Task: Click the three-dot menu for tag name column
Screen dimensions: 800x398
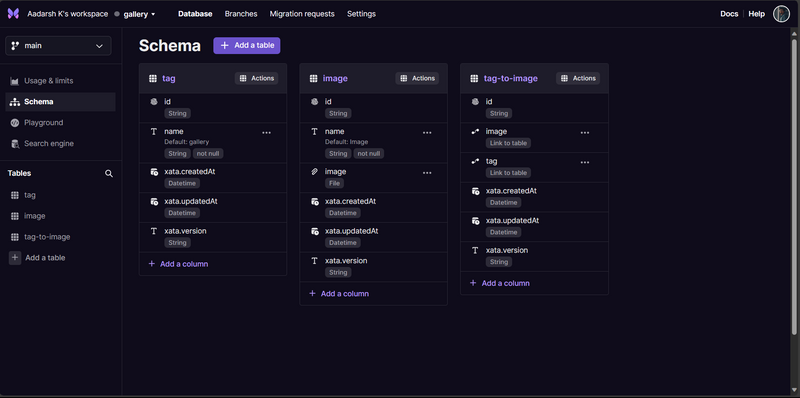Action: 266,133
